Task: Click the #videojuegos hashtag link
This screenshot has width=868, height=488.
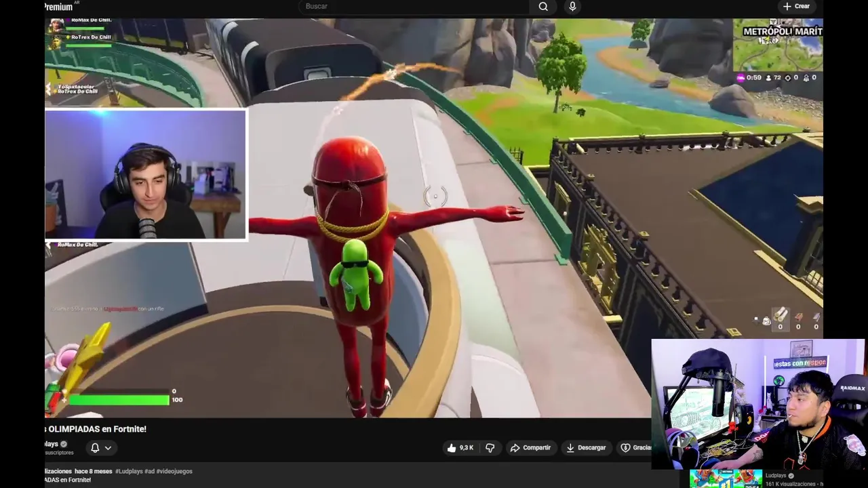Action: click(174, 471)
